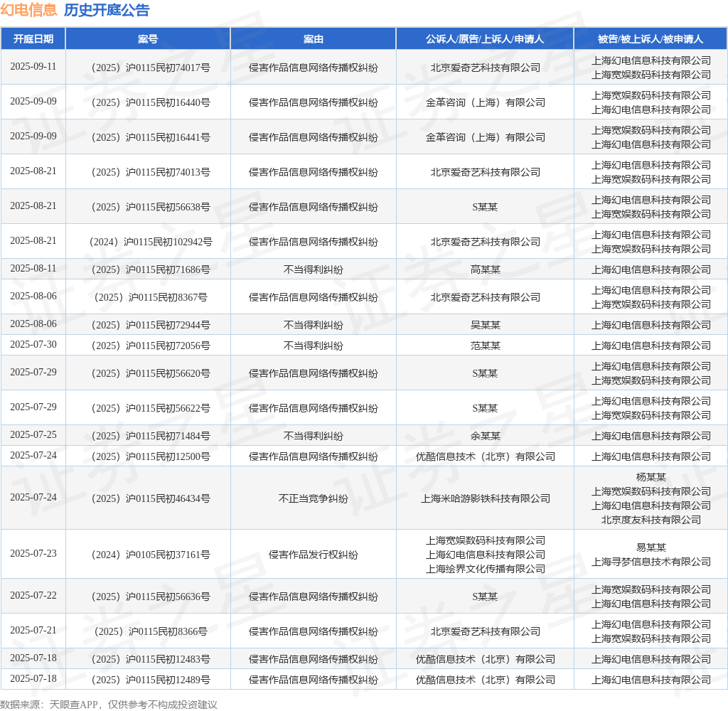Image resolution: width=728 pixels, height=711 pixels.
Task: Click the 数据来源：天眼查APP footer note
Action: point(109,705)
